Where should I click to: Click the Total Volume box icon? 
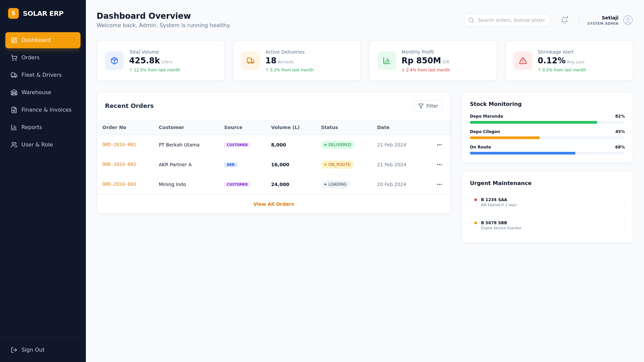tap(114, 61)
